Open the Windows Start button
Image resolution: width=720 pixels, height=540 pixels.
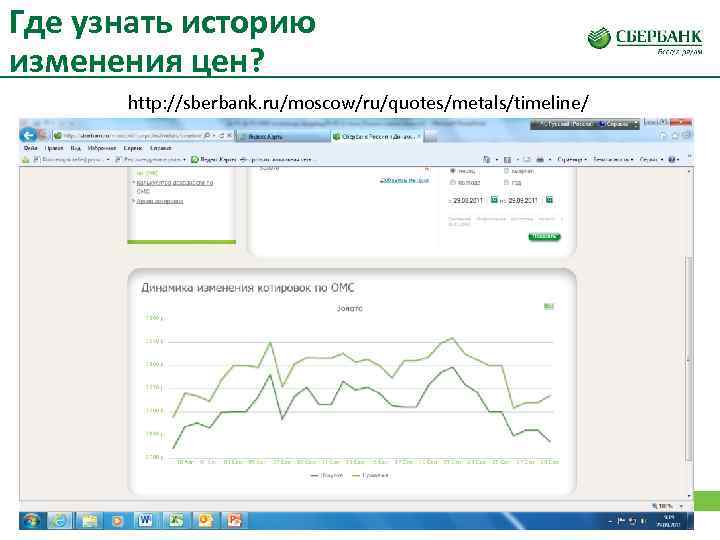31,521
